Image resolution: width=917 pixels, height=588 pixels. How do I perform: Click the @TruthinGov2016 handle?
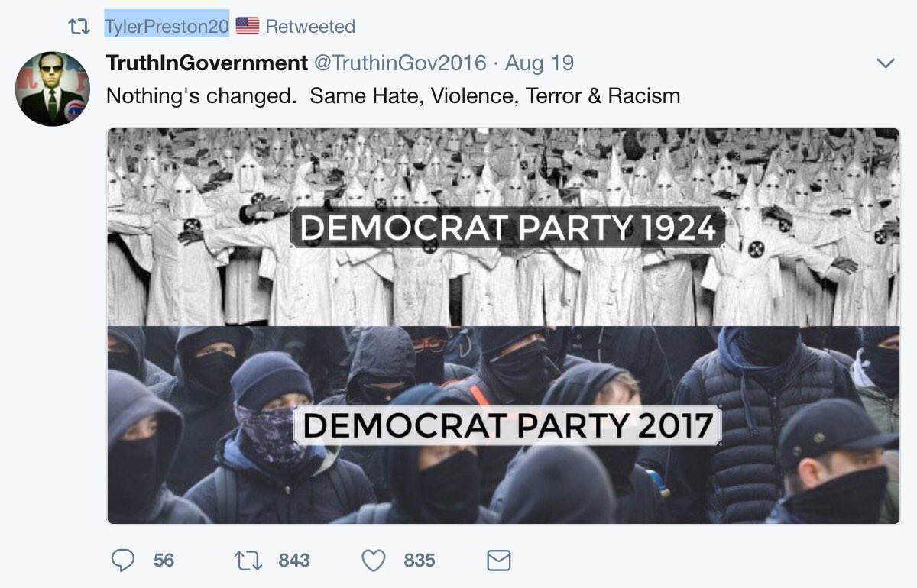(x=400, y=63)
